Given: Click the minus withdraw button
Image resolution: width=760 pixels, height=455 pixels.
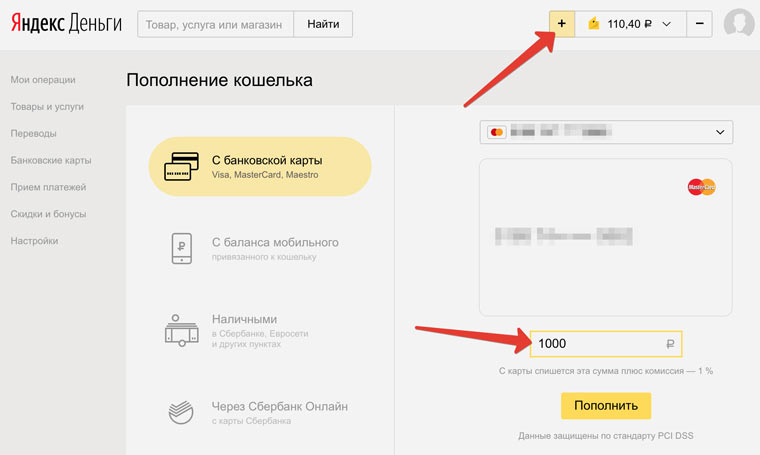Looking at the screenshot, I should (x=699, y=24).
